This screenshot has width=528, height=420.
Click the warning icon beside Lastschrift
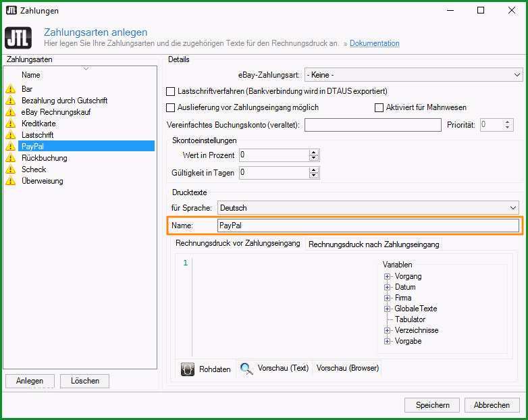[10, 135]
